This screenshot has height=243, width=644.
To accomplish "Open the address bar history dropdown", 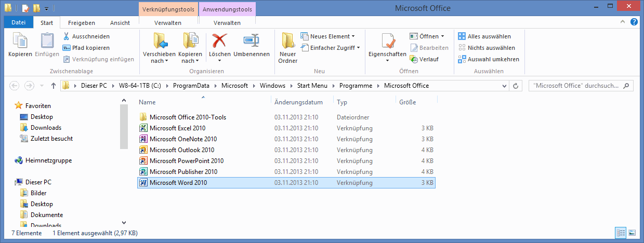I will click(504, 86).
